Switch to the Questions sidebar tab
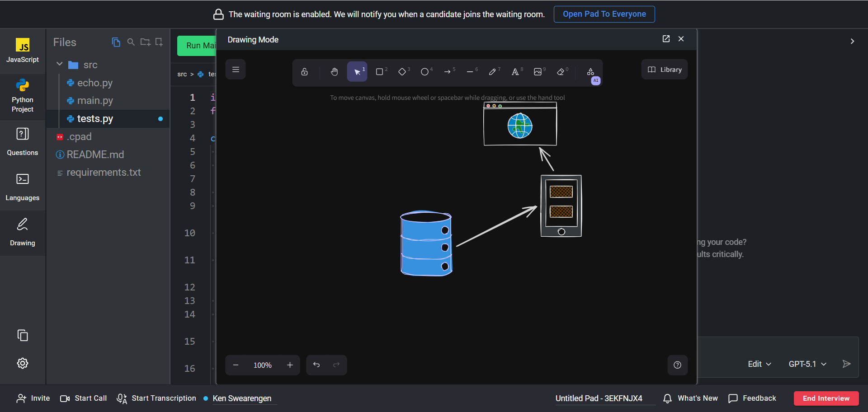The width and height of the screenshot is (868, 412). (x=23, y=142)
